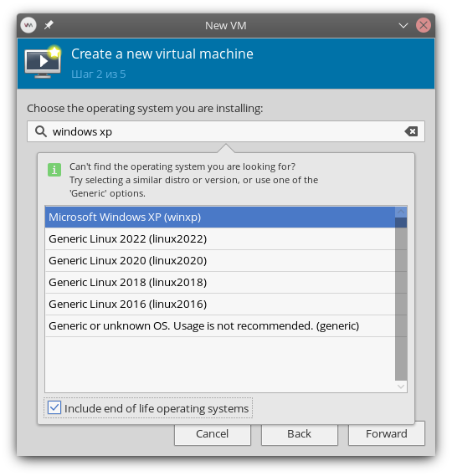Close the New VM window
This screenshot has width=452, height=476.
[424, 25]
